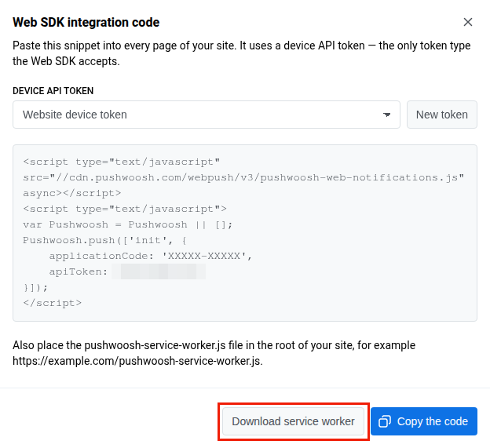Screen dimensions: 490x448
Task: Click the New token button
Action: pyautogui.click(x=442, y=115)
